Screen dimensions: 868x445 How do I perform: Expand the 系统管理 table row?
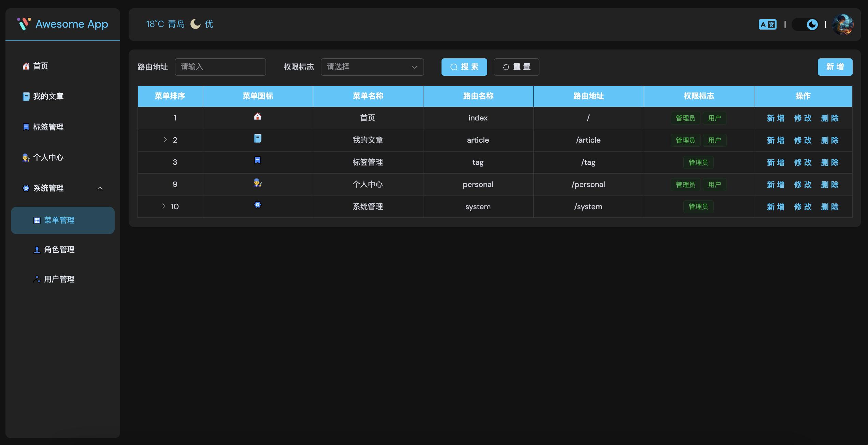[x=164, y=206]
